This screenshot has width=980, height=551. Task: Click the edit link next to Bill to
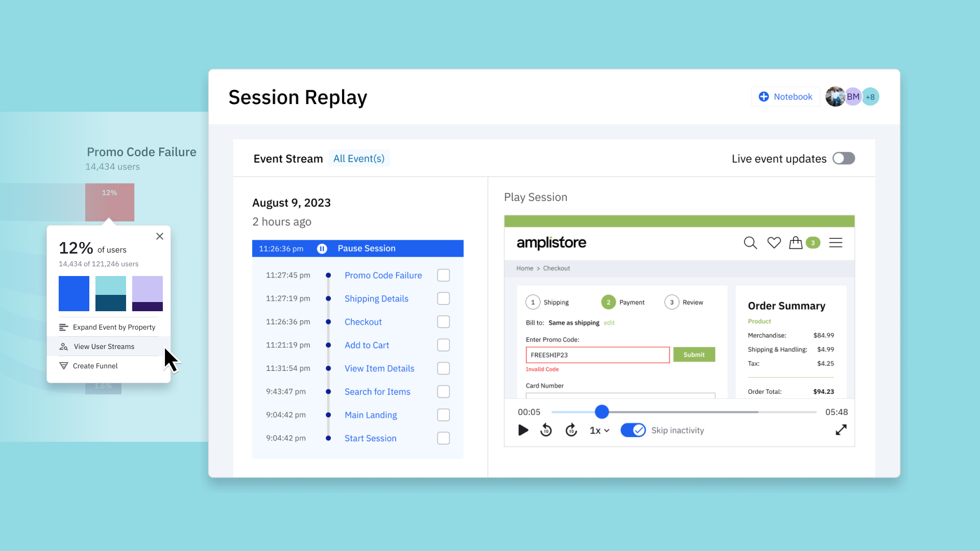point(609,322)
